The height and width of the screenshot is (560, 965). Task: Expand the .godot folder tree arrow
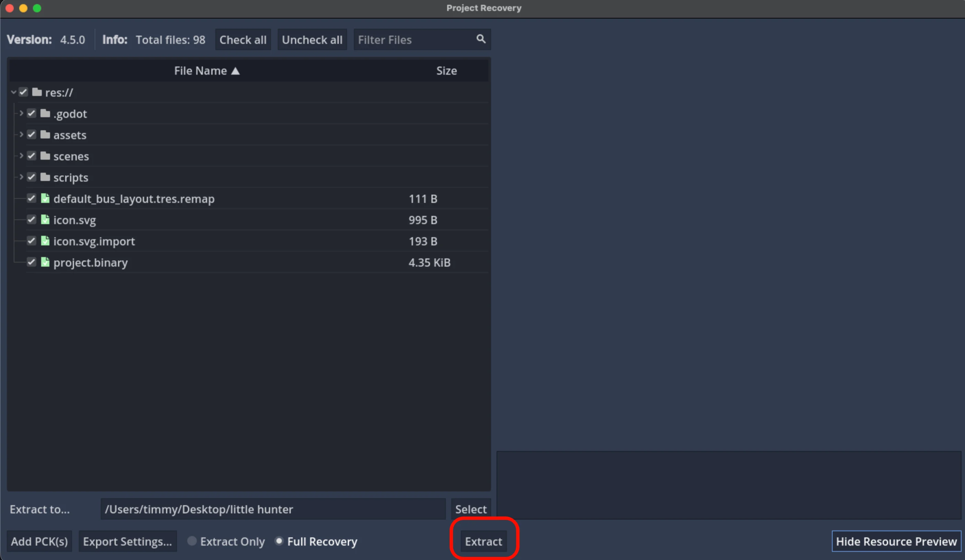pyautogui.click(x=21, y=113)
